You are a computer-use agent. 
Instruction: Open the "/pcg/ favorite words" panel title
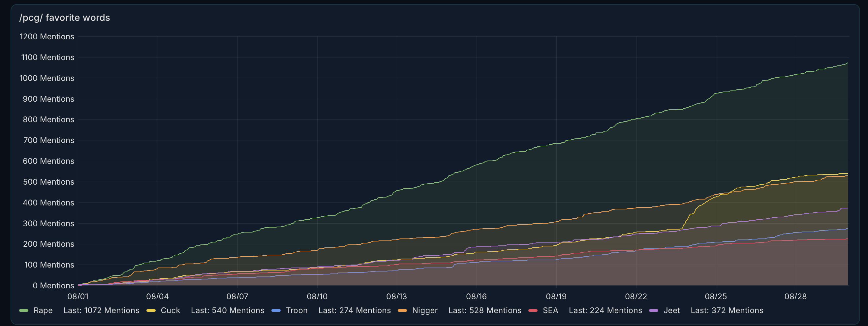65,18
